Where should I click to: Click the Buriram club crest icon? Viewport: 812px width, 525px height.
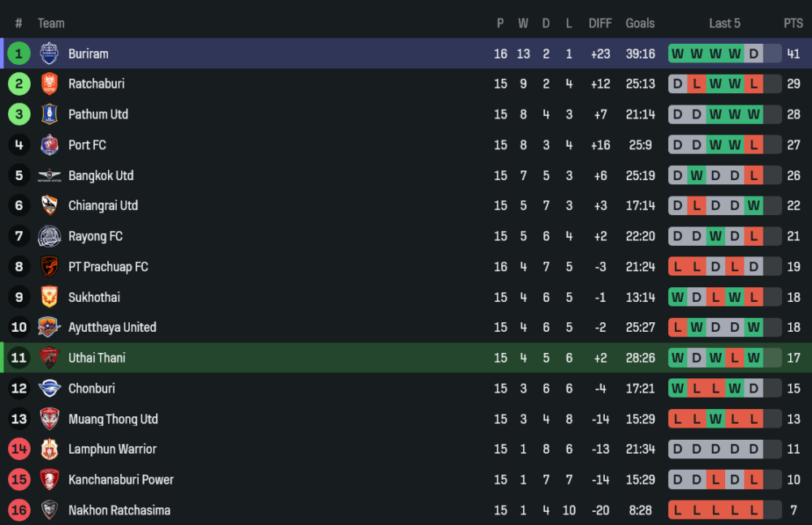pos(50,54)
